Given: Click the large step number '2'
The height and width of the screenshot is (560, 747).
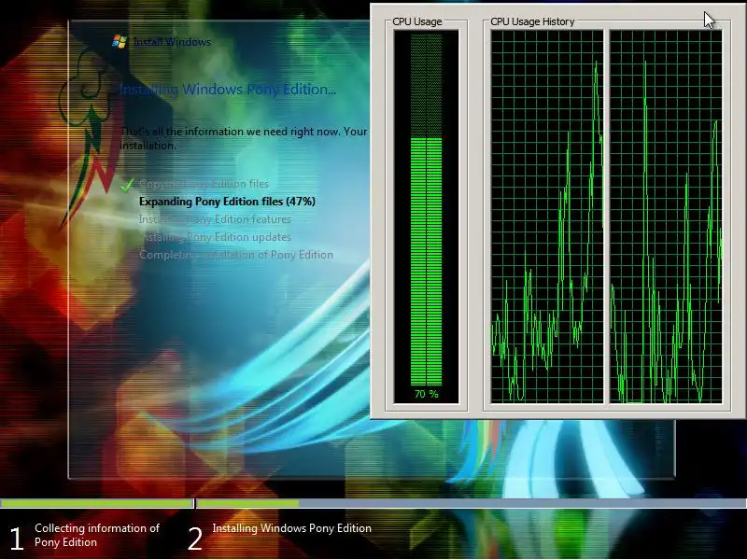Looking at the screenshot, I should click(195, 539).
